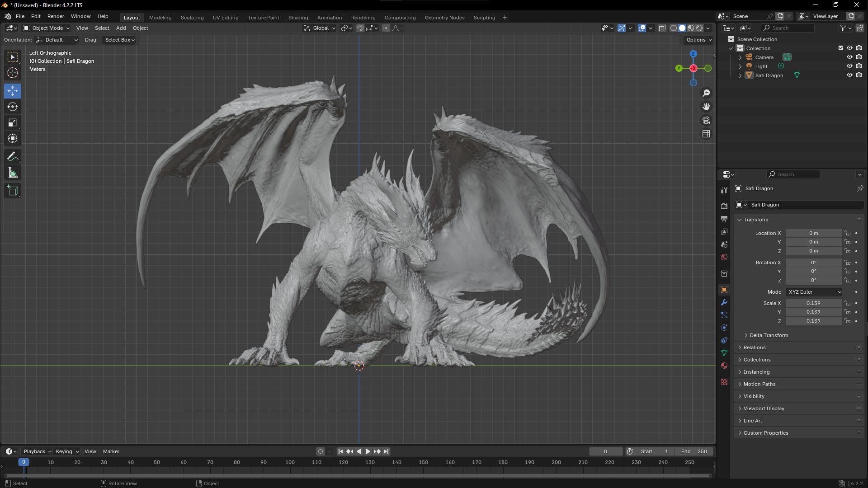Open the Playback dropdown

(37, 451)
